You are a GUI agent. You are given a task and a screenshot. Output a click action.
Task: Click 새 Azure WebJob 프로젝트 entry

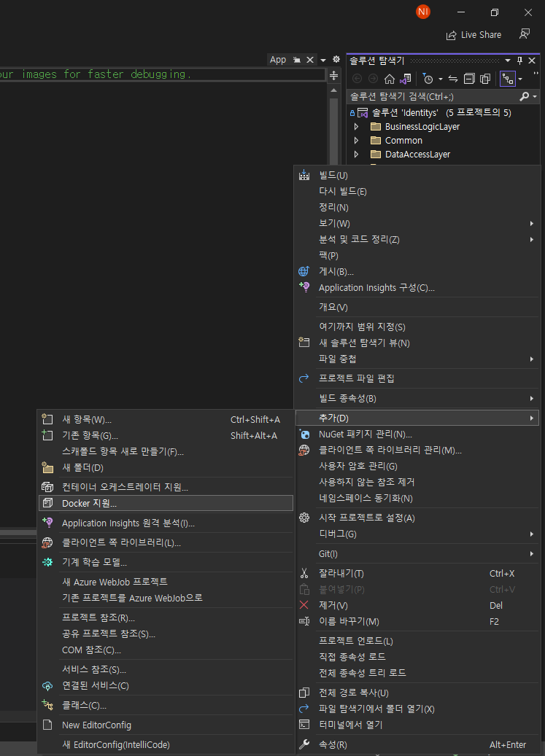pos(166,582)
